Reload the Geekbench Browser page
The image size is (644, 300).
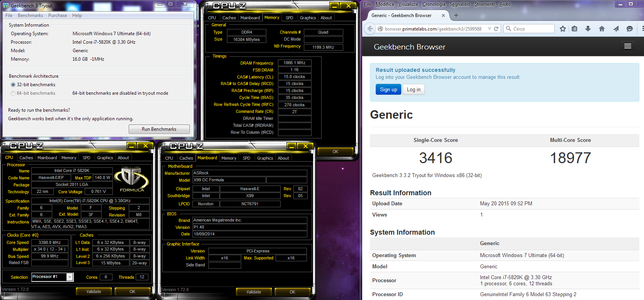coord(496,29)
